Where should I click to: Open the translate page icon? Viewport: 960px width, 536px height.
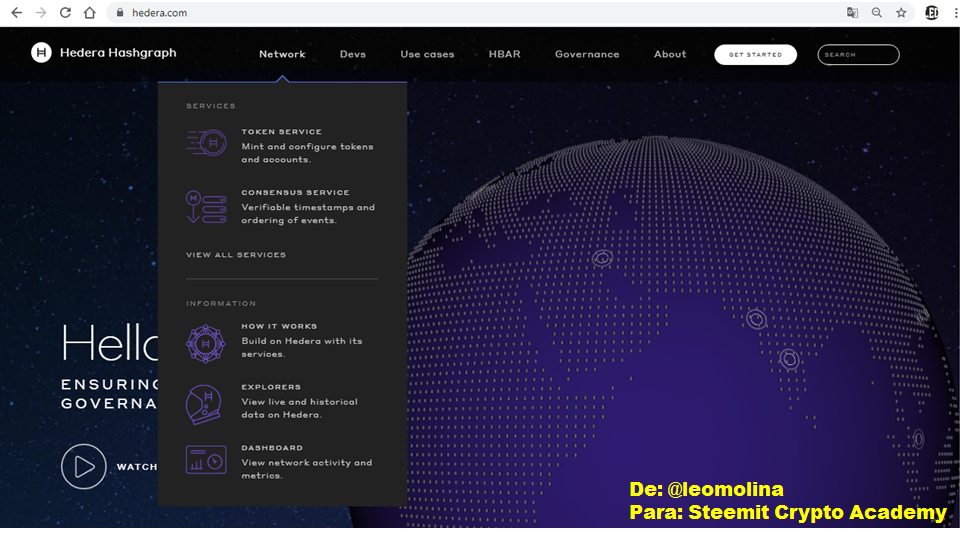coord(852,12)
